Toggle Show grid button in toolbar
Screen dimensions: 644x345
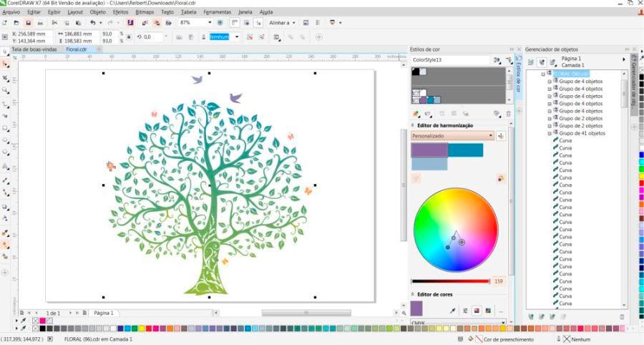click(x=247, y=23)
